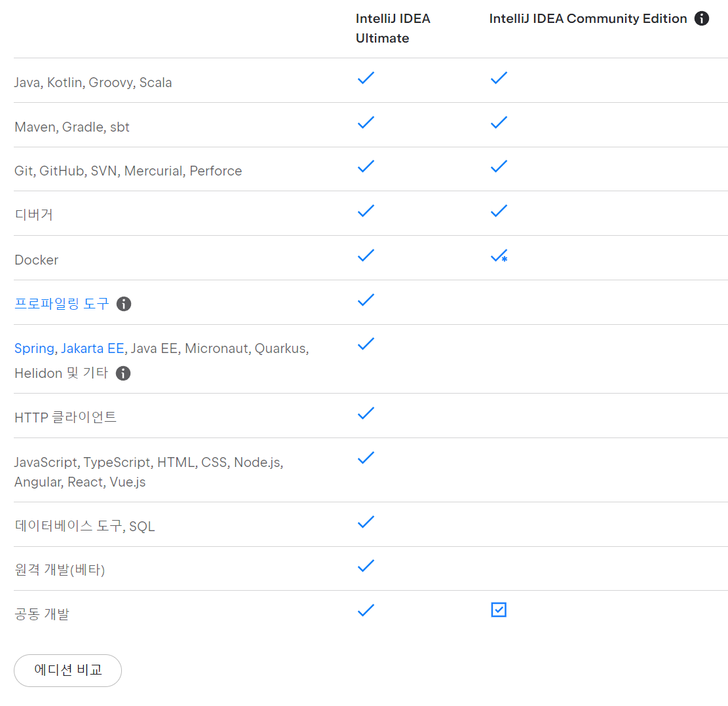Click the Java, Kotlin, Groovy, Scala row label
Viewport: 728px width, 706px height.
click(93, 82)
